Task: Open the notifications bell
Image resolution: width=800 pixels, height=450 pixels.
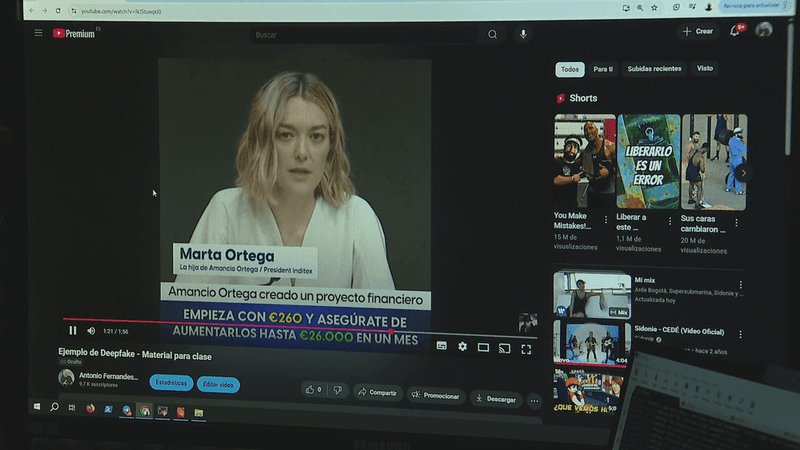Action: 735,31
